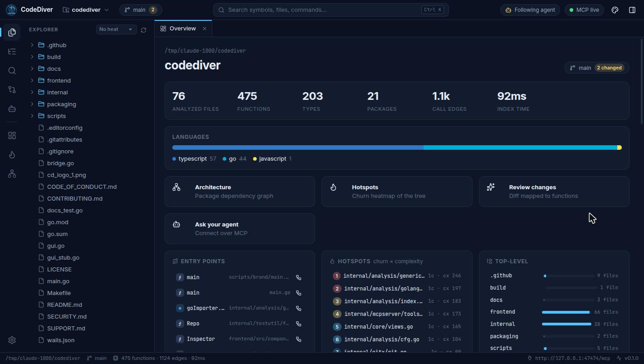Click the 2 changed badge
Screen dimensions: 644x364
pyautogui.click(x=609, y=68)
